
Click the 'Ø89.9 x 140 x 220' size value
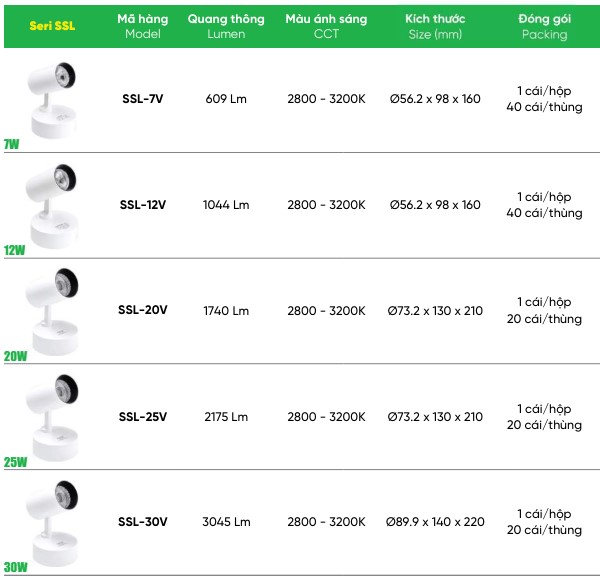click(x=435, y=522)
